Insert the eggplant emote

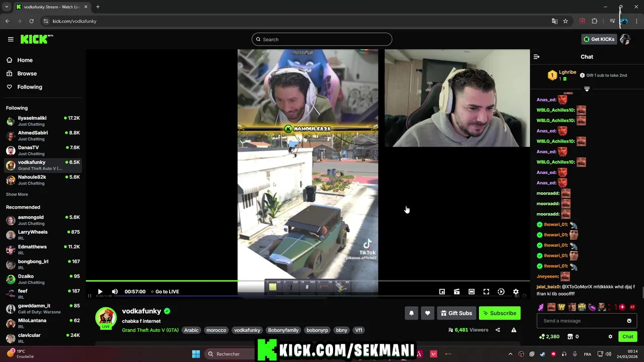592,307
